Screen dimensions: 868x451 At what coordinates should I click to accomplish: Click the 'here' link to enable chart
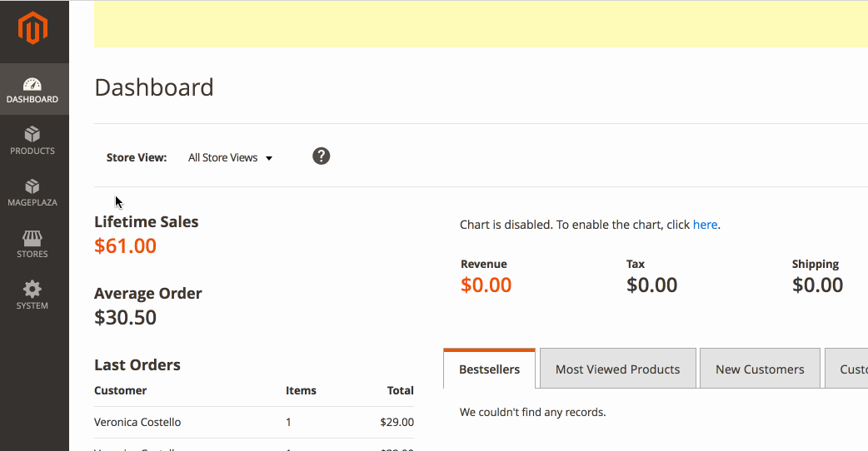tap(705, 225)
